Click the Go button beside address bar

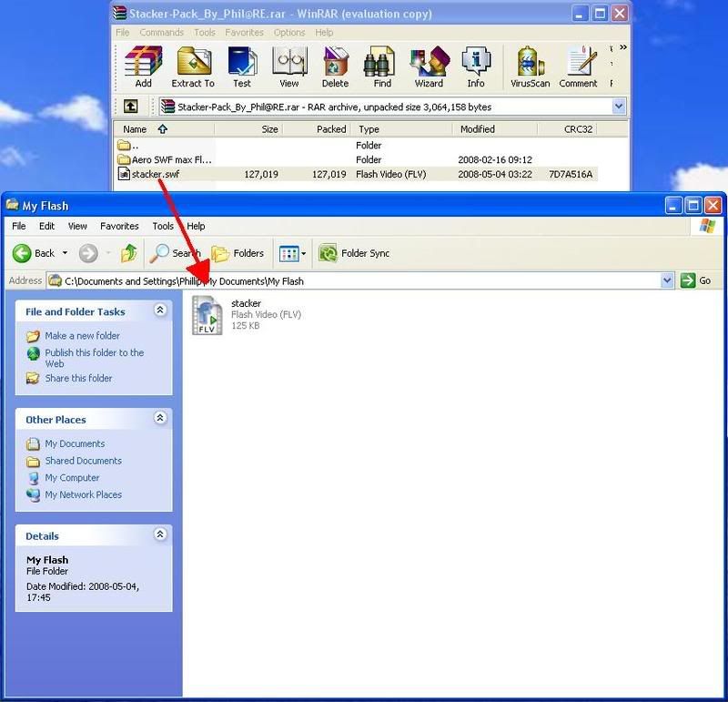[696, 280]
